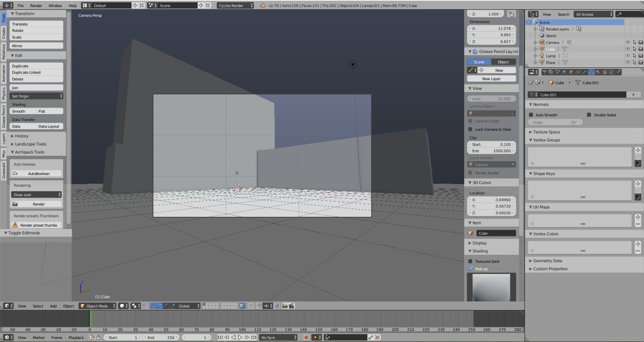Open the Physics properties tab

pos(618,72)
